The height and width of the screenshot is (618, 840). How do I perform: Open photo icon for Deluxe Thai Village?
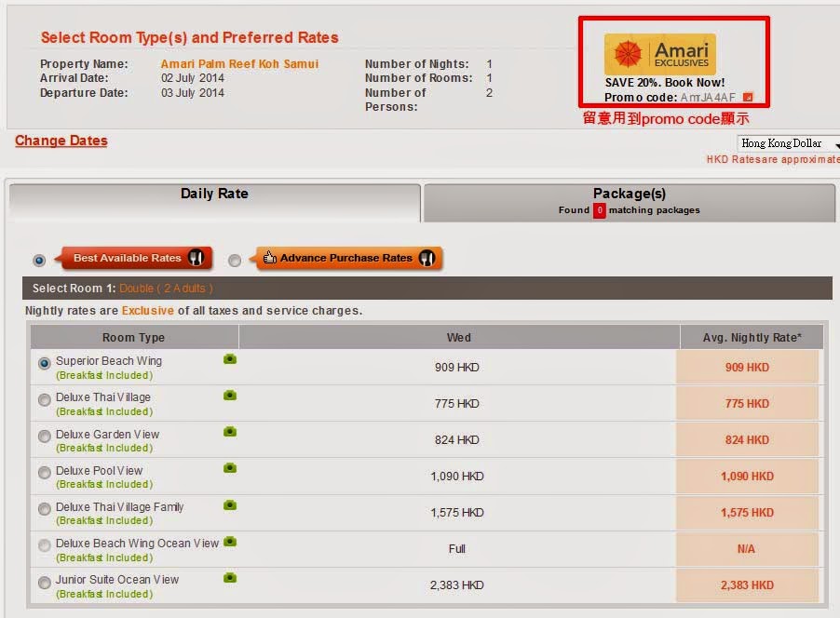[x=230, y=396]
